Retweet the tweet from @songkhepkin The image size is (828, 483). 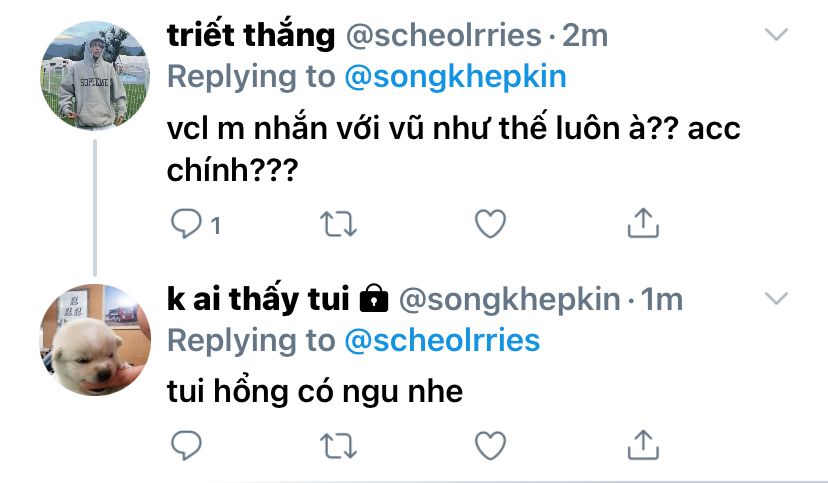(338, 446)
